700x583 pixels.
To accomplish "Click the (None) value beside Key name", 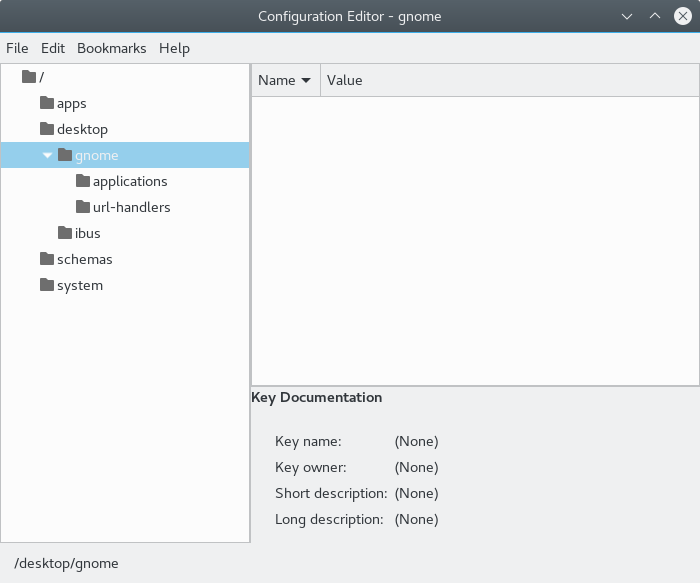I will (x=416, y=441).
